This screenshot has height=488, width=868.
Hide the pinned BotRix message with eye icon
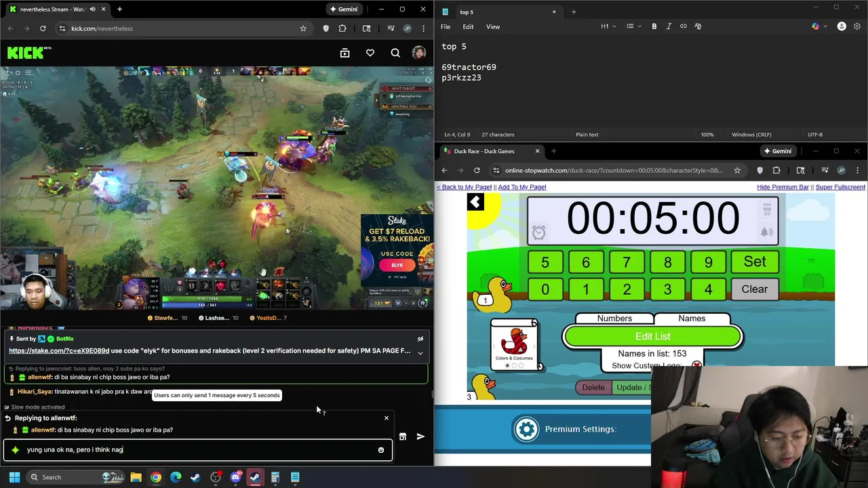tap(420, 339)
